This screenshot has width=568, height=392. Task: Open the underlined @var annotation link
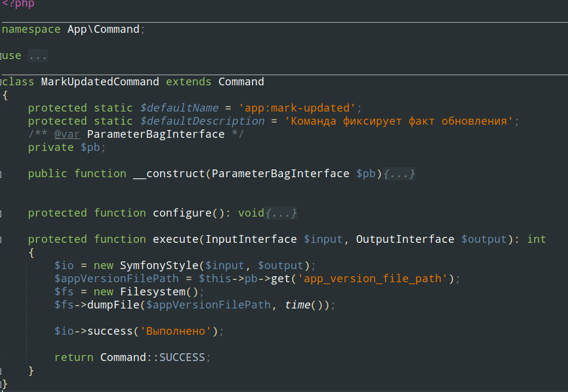click(67, 134)
